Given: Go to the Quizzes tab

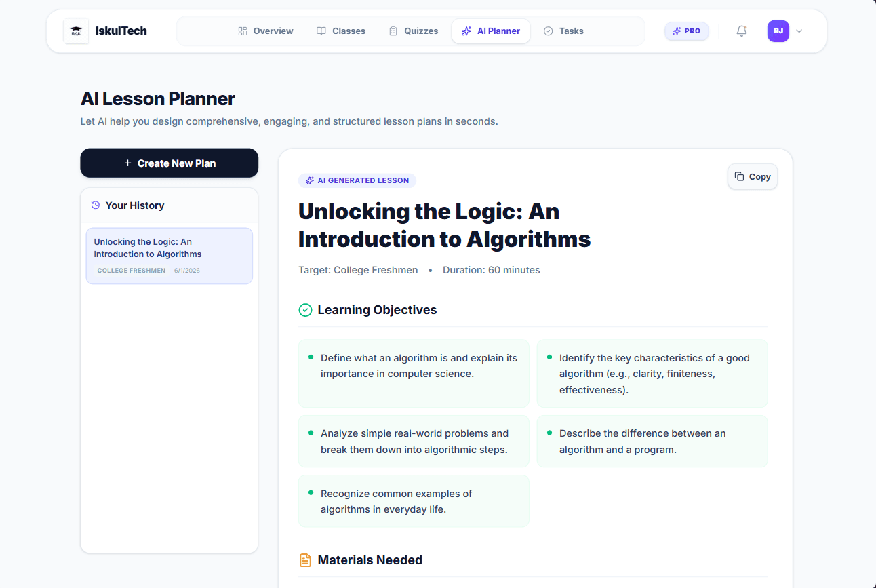Looking at the screenshot, I should tap(414, 31).
